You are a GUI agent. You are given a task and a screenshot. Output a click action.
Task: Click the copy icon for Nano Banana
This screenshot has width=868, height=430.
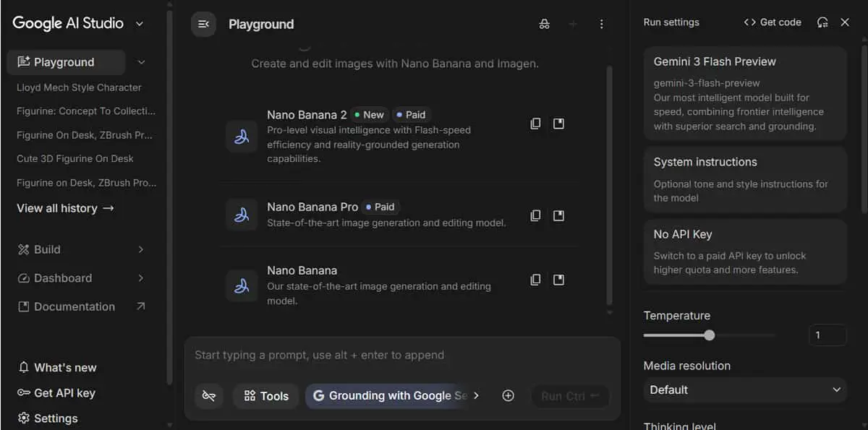(535, 279)
